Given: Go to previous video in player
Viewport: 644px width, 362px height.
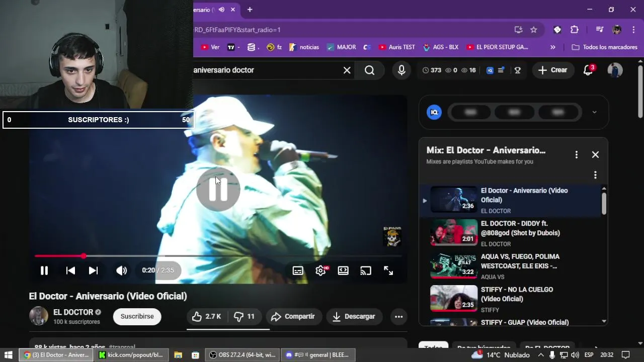Looking at the screenshot, I should coord(70,270).
